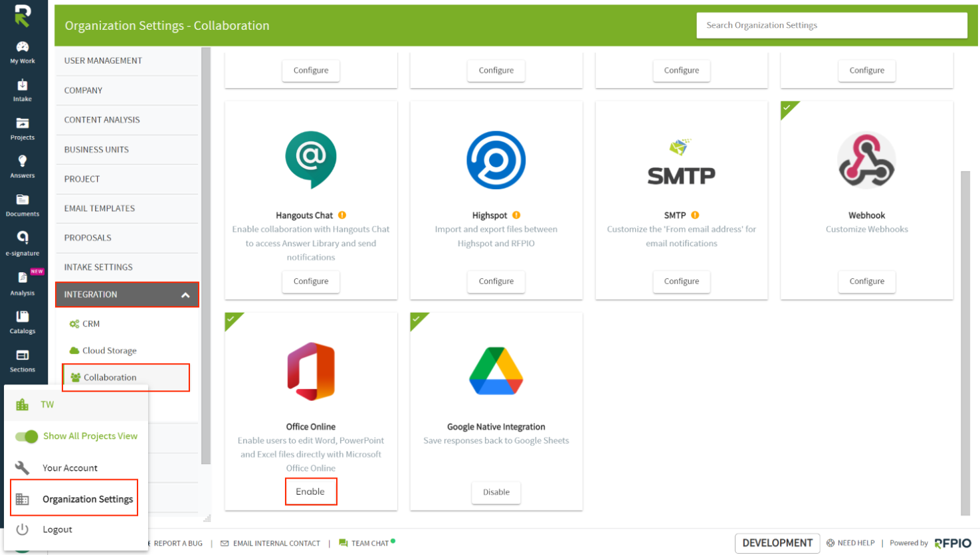Screen dimensions: 980x555
Task: Click the CRM gears icon
Action: pyautogui.click(x=74, y=324)
